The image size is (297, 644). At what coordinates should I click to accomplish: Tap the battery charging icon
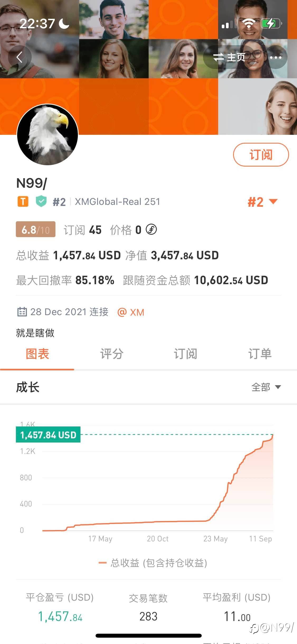tap(271, 24)
